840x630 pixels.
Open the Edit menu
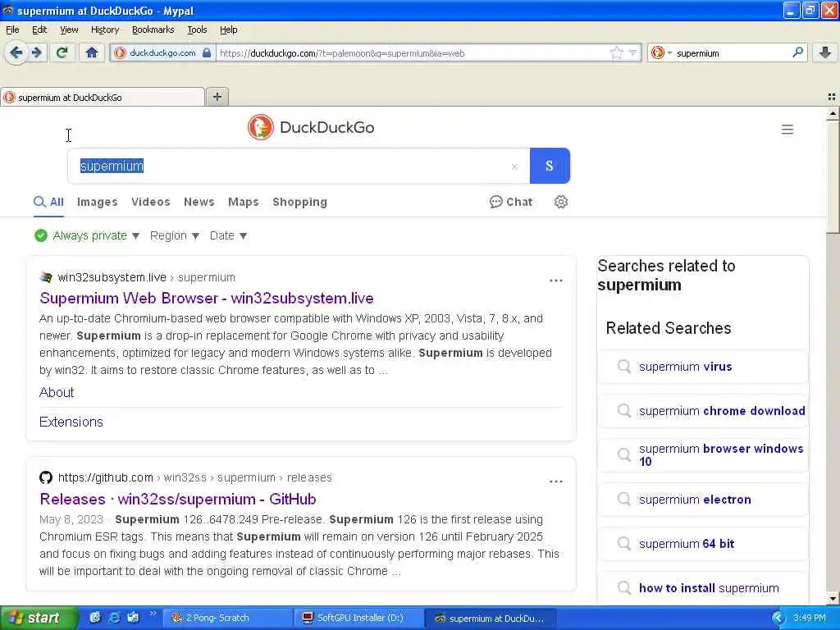point(39,30)
